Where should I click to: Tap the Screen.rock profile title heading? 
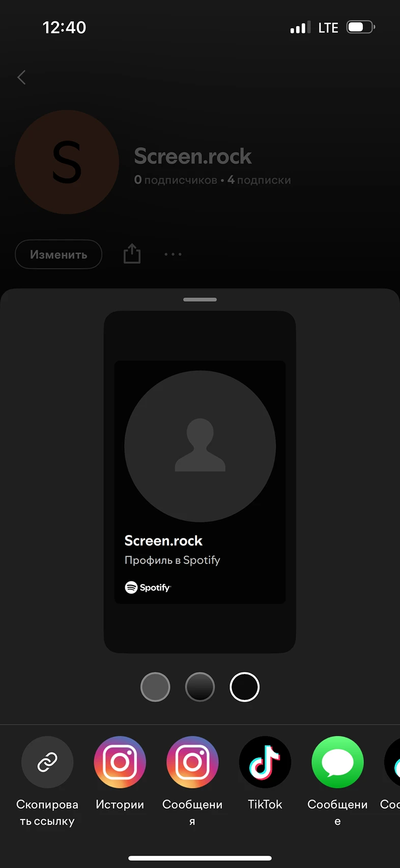tap(193, 156)
